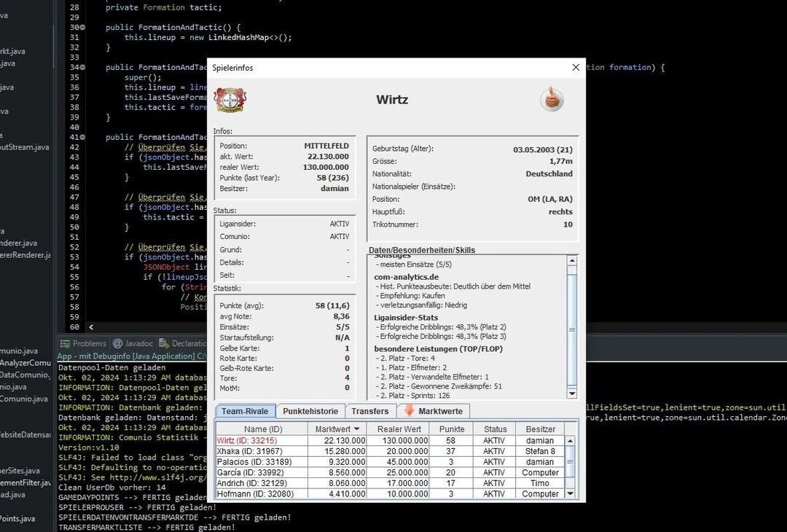The image size is (787, 532).
Task: Click the avg Note value 8,36
Action: 341,316
